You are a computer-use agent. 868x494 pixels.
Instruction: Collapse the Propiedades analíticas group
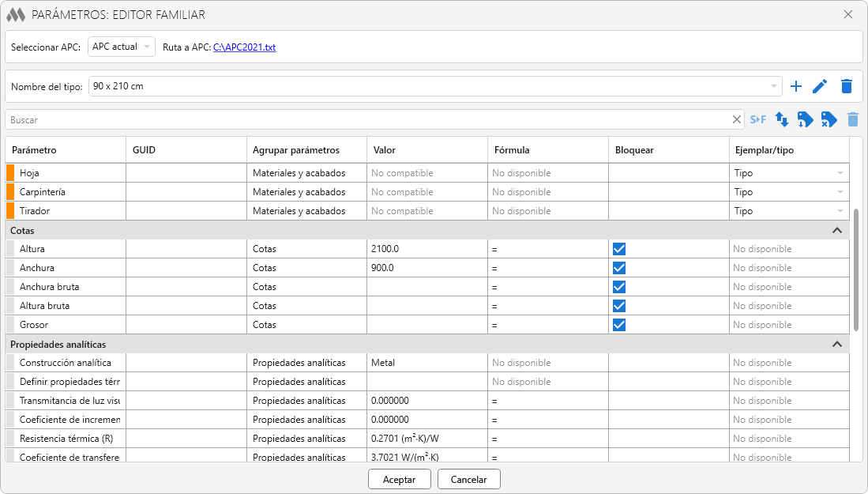coord(837,344)
